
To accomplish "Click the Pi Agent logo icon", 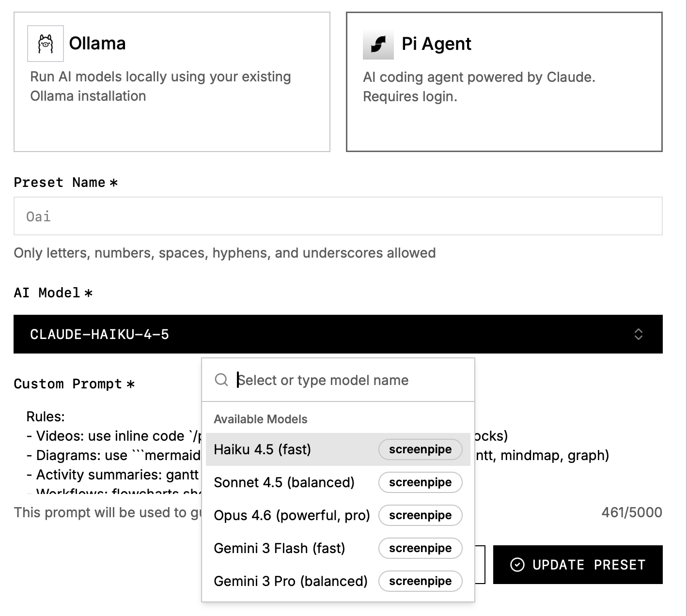I will pyautogui.click(x=378, y=44).
